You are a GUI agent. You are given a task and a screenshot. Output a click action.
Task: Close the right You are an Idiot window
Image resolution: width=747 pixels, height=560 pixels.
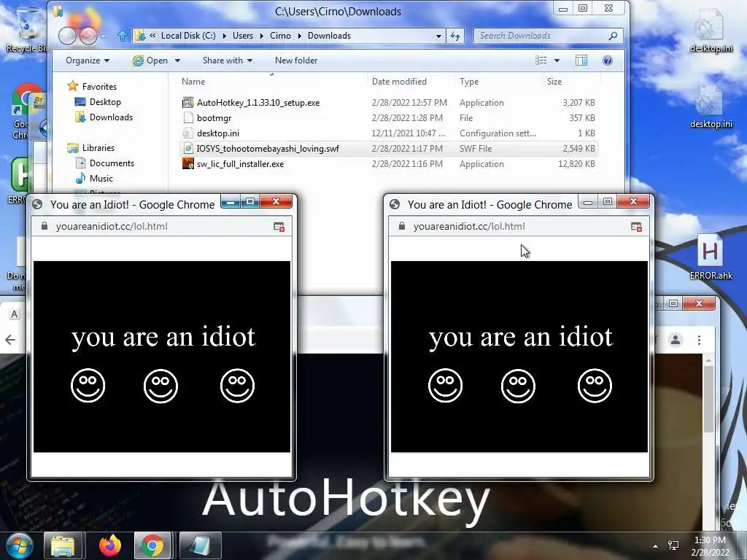point(634,201)
